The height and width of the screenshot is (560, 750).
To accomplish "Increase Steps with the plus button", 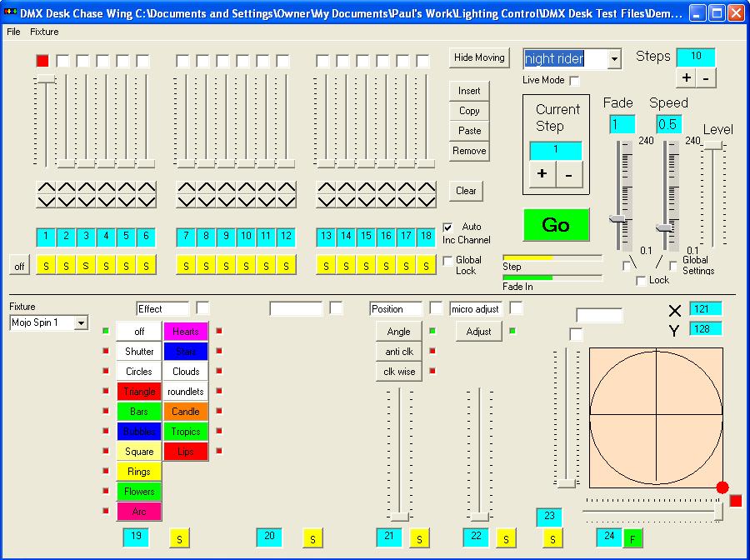I will [x=686, y=77].
